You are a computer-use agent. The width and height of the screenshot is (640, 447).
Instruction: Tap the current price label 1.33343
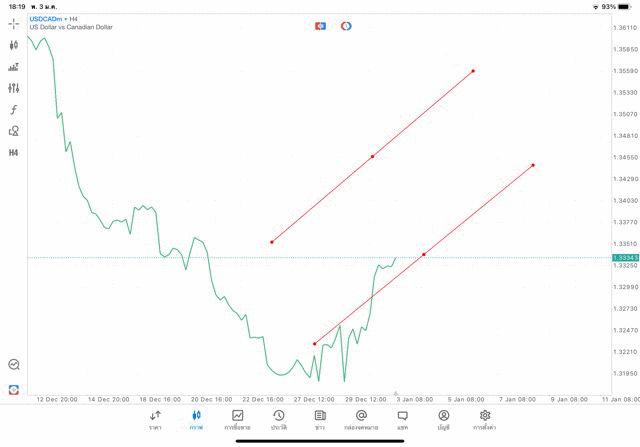[x=625, y=257]
